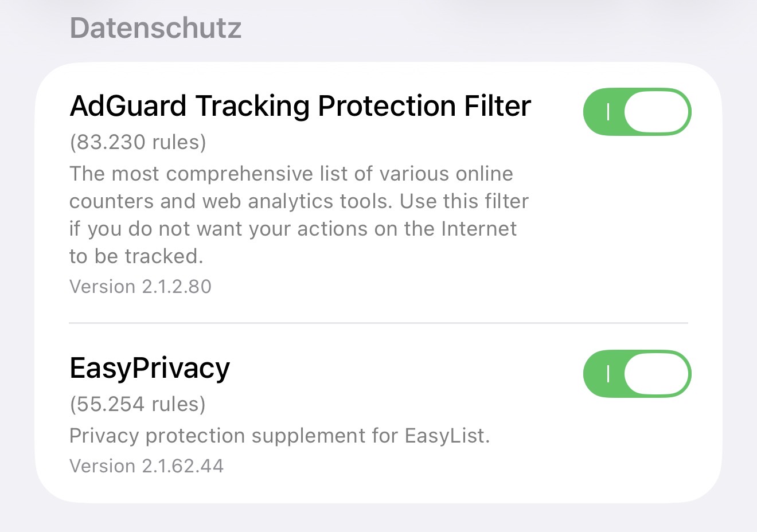
Task: Tap the white knob of EasyPrivacy toggle
Action: point(655,374)
